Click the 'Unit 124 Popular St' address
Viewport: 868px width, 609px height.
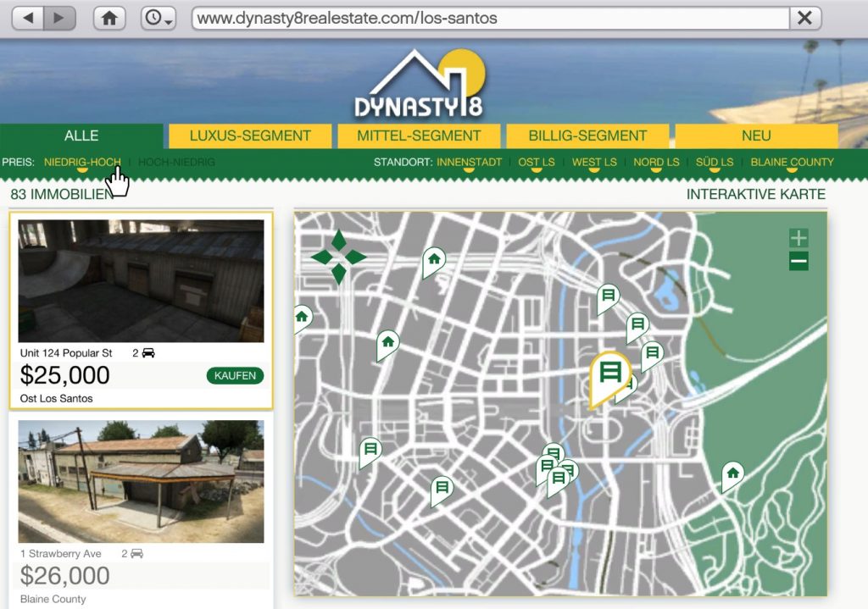click(66, 353)
